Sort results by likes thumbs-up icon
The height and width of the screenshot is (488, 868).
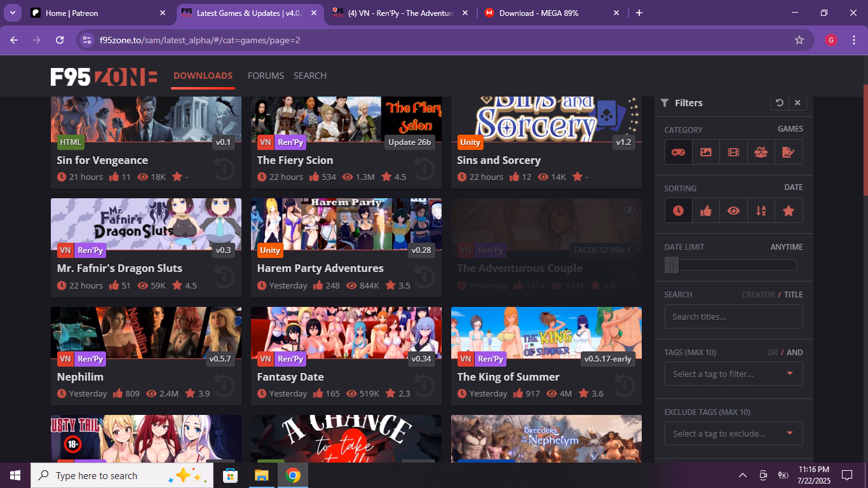(706, 211)
